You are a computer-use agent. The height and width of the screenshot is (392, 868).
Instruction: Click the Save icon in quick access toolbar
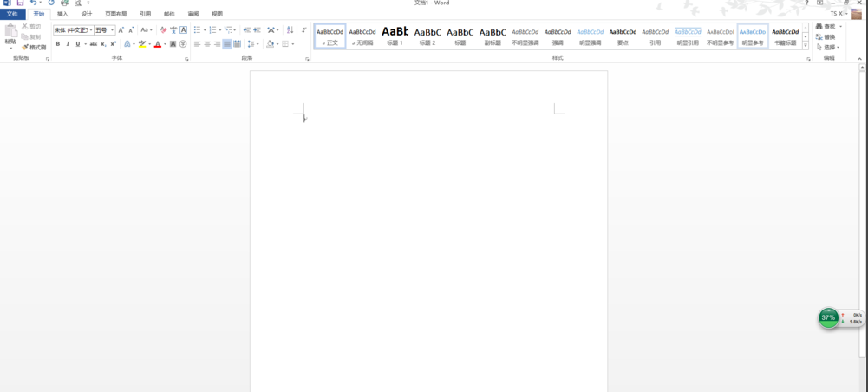coord(20,3)
